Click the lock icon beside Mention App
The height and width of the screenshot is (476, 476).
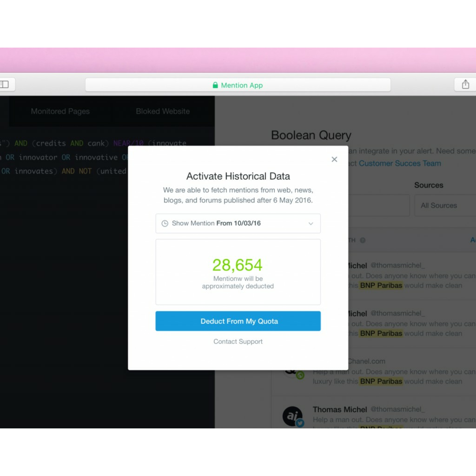tap(216, 85)
